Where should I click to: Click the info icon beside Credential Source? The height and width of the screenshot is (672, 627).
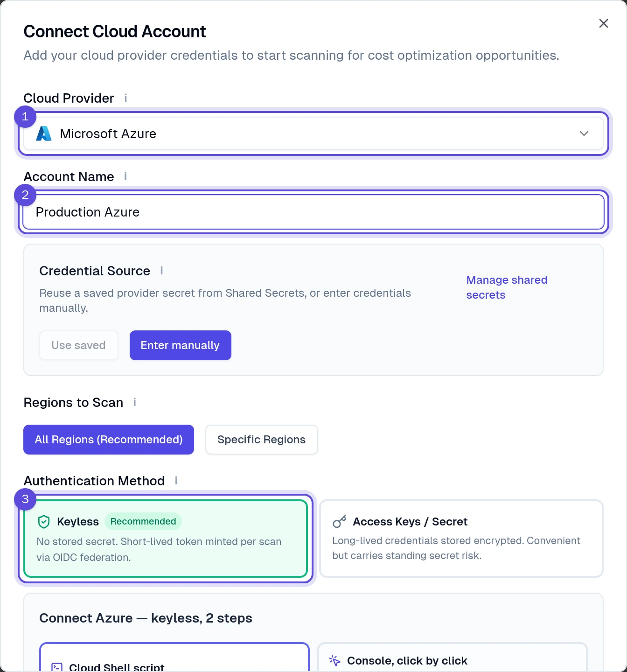tap(162, 271)
